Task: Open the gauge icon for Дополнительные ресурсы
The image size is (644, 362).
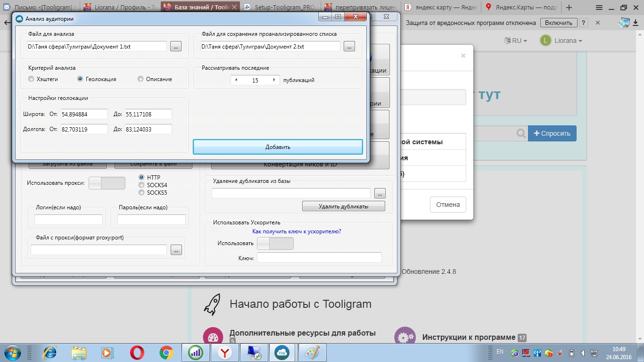Action: click(x=213, y=337)
